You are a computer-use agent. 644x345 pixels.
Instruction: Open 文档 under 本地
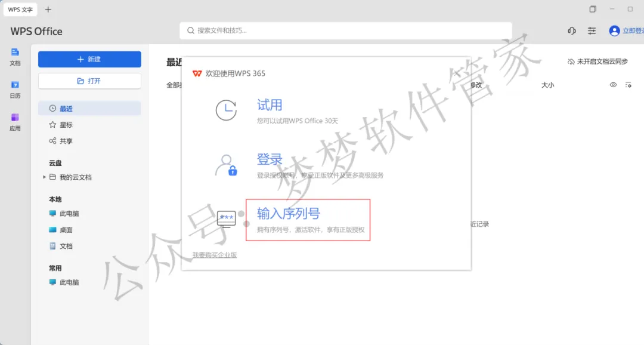coord(61,246)
